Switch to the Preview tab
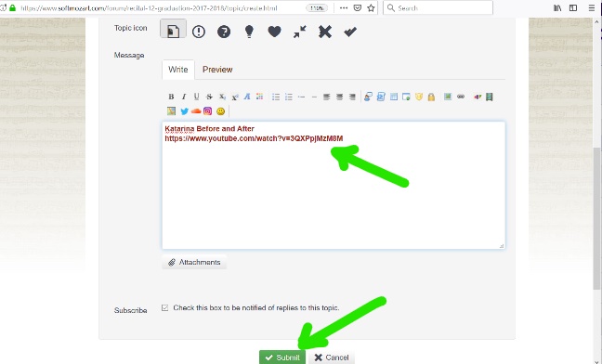This screenshot has width=602, height=364. tap(217, 70)
